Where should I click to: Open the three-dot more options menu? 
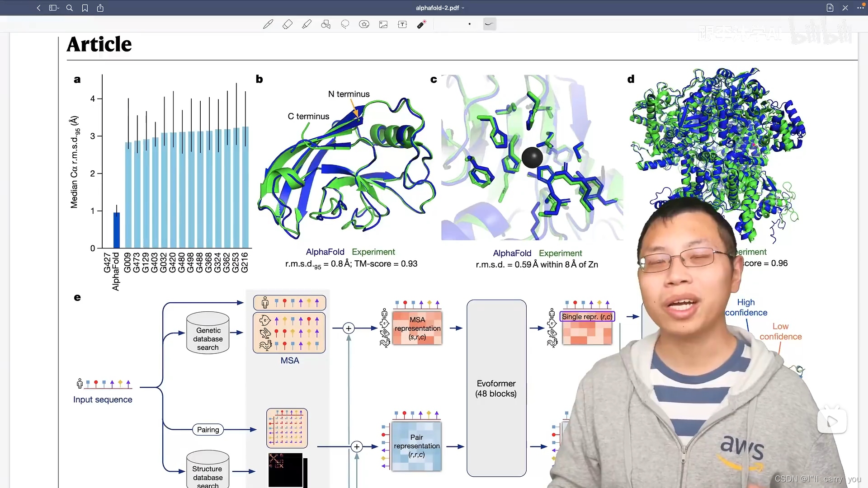pyautogui.click(x=860, y=8)
